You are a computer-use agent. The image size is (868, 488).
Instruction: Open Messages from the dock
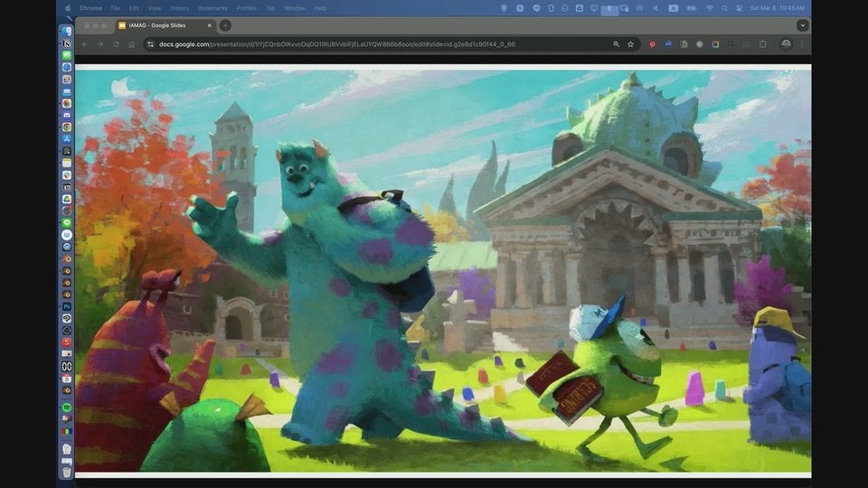(66, 55)
